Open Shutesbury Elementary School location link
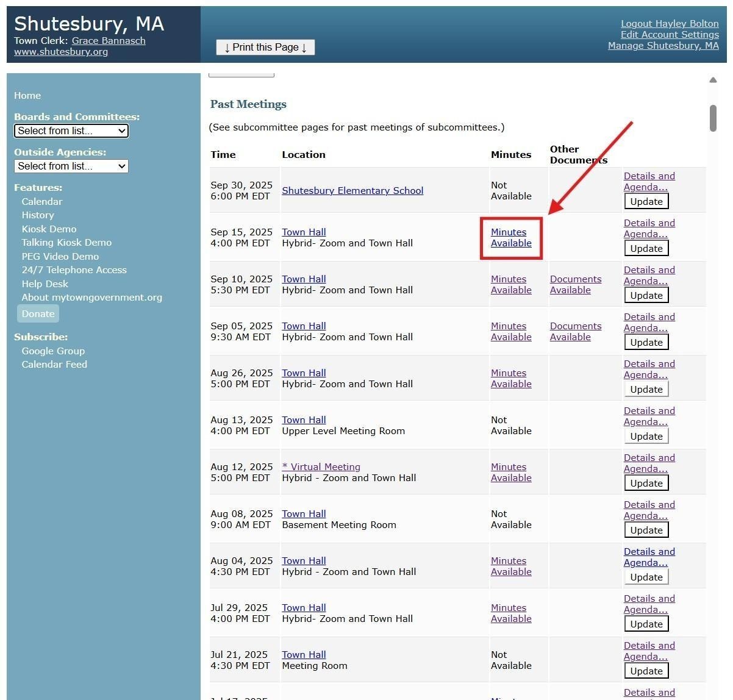733x700 pixels. pos(352,190)
